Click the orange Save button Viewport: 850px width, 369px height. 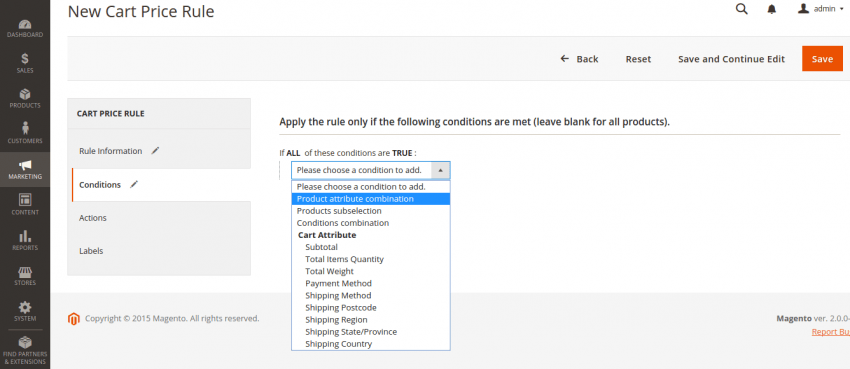coord(822,59)
